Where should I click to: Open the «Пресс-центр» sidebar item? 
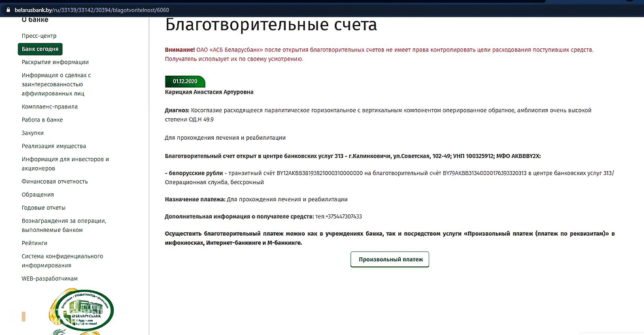point(40,36)
